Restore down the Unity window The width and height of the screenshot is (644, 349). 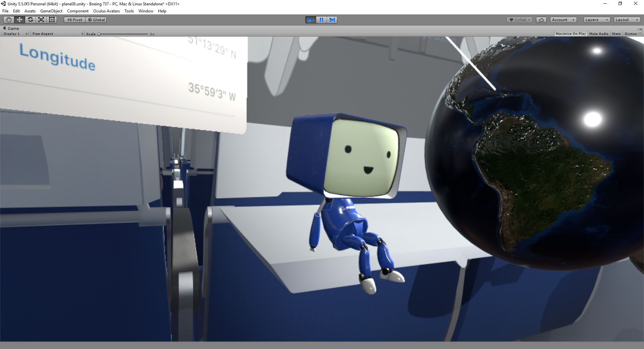click(x=620, y=4)
